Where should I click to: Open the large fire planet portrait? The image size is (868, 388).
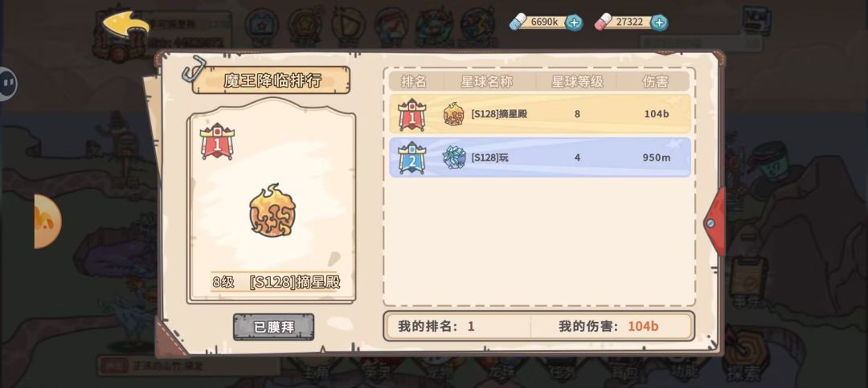click(x=272, y=210)
